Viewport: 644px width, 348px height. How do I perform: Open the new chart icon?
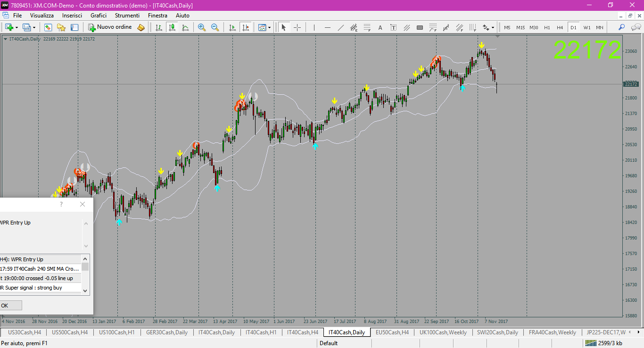click(x=9, y=27)
